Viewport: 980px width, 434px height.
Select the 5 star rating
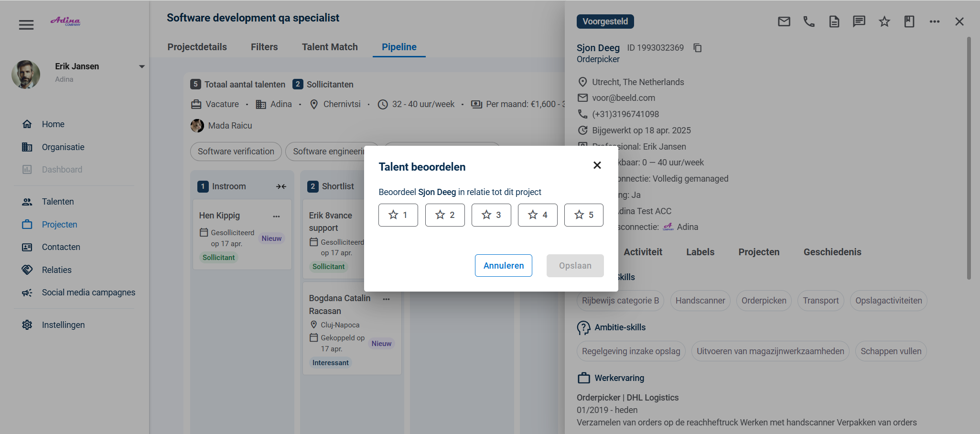point(584,215)
